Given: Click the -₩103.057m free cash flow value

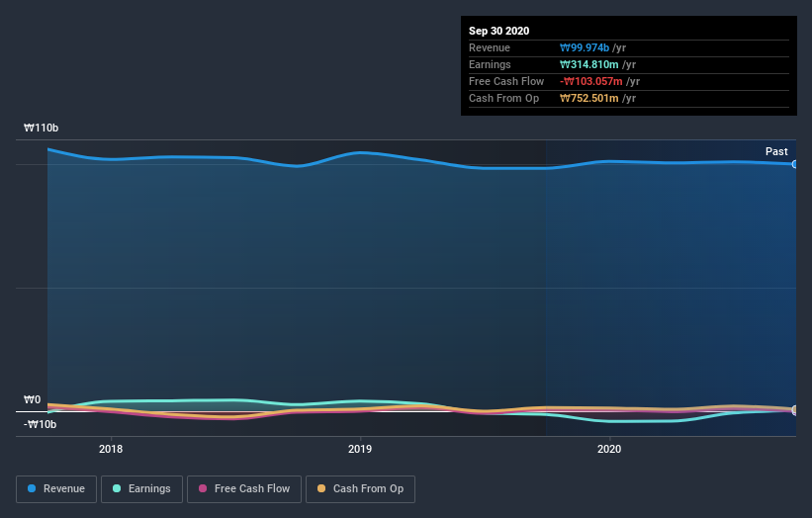Looking at the screenshot, I should coord(590,81).
